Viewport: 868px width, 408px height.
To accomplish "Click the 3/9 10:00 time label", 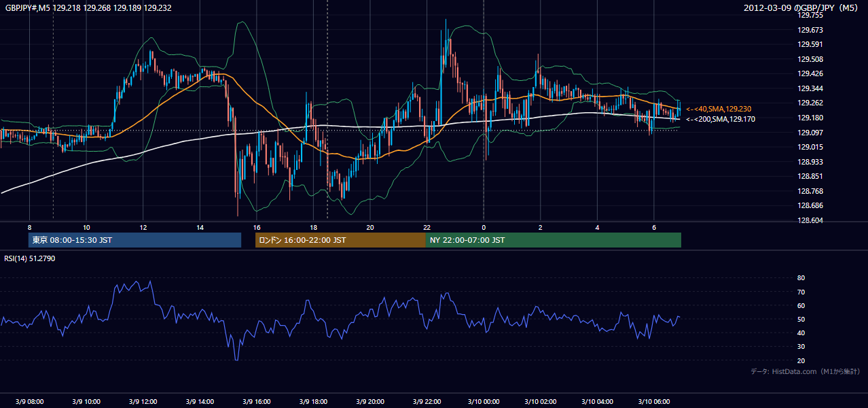I will point(86,402).
